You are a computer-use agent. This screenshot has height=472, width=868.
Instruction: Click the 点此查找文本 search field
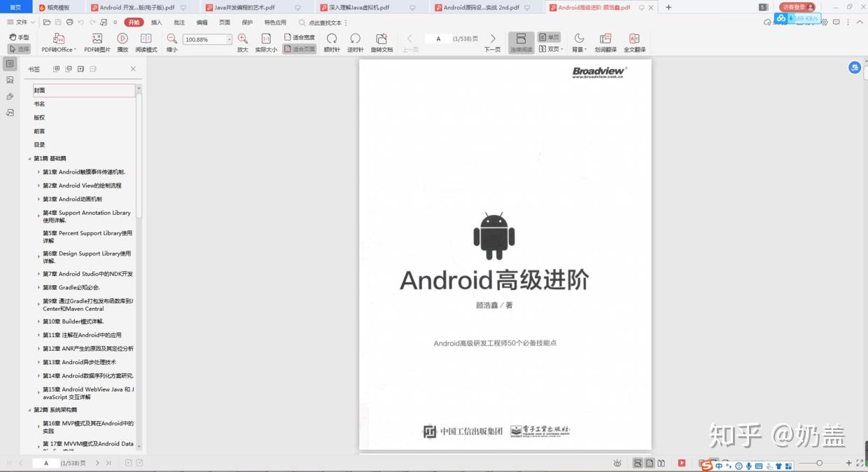point(325,22)
